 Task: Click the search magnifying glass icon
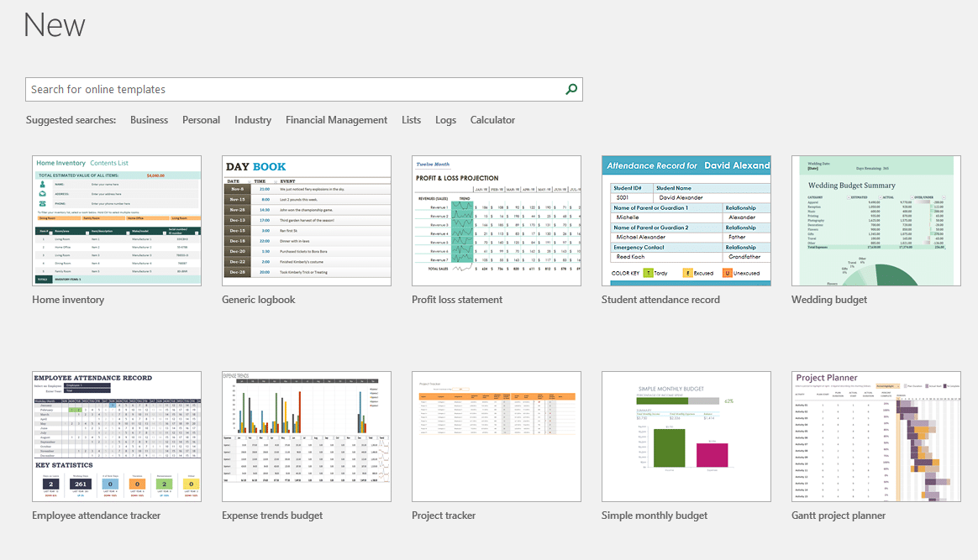pyautogui.click(x=571, y=89)
